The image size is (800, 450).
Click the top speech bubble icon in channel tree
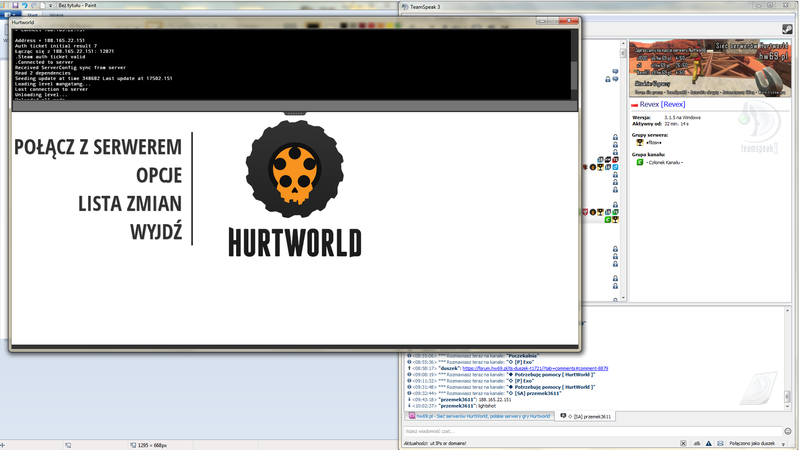[x=615, y=72]
